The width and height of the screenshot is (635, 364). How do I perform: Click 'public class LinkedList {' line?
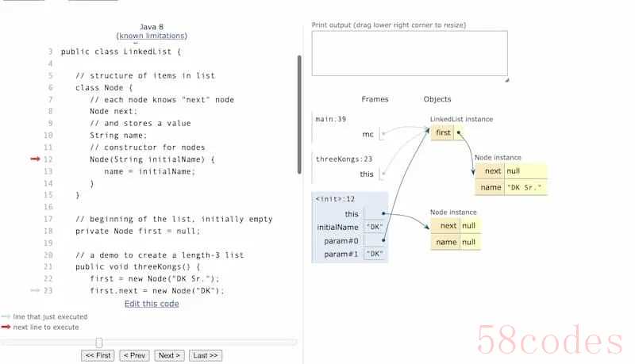121,52
